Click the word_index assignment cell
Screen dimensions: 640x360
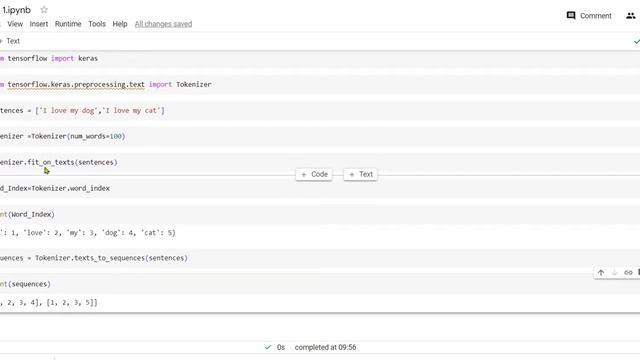click(320, 189)
